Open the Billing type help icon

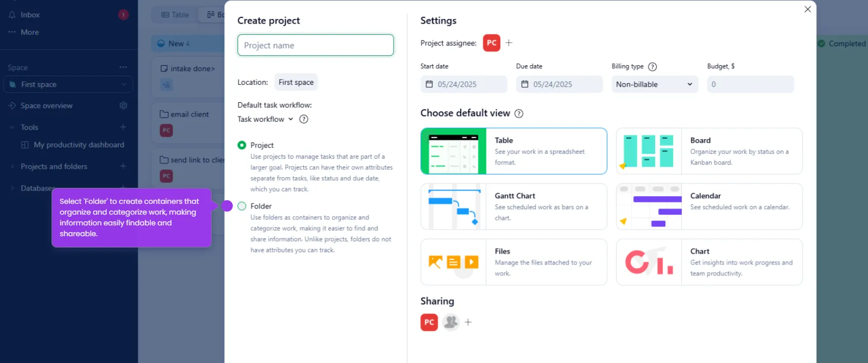(x=653, y=67)
